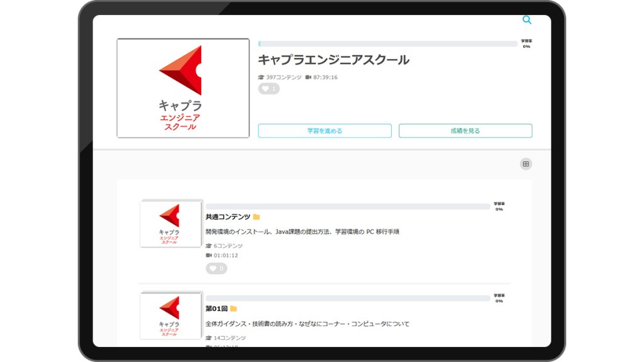Image resolution: width=644 pixels, height=362 pixels.
Task: Click the folder icon beside 第01回
Action: 233,309
